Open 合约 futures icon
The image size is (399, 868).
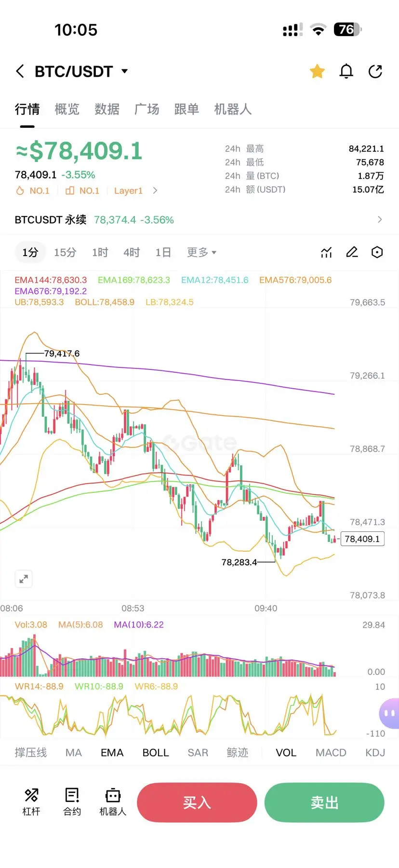point(72,802)
